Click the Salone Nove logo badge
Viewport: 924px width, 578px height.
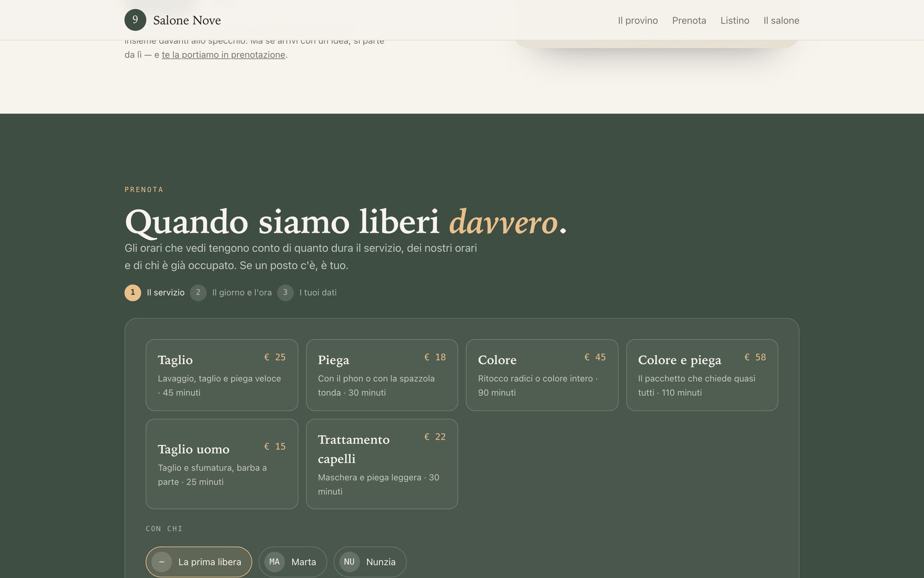point(135,20)
